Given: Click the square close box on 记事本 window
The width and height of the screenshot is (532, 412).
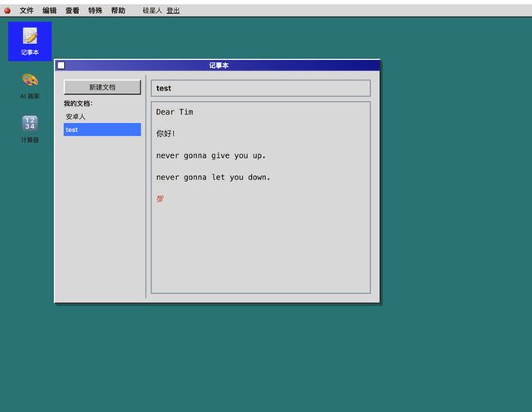Looking at the screenshot, I should pos(61,66).
